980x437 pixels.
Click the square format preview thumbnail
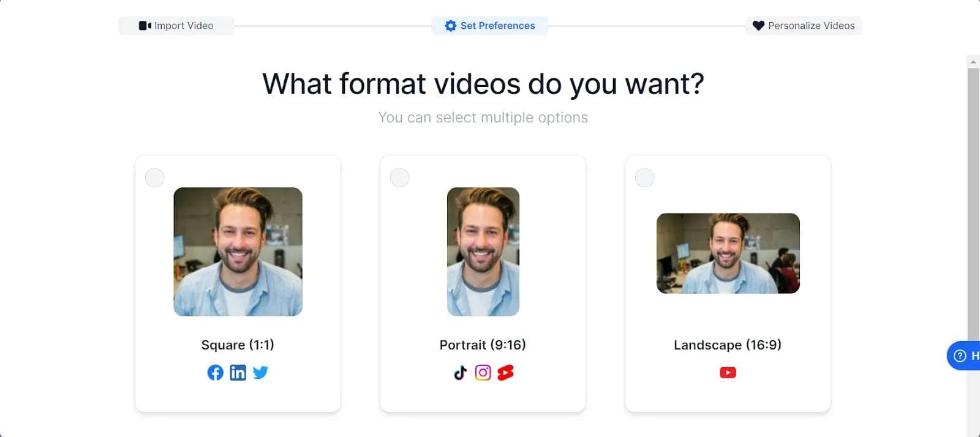(238, 252)
